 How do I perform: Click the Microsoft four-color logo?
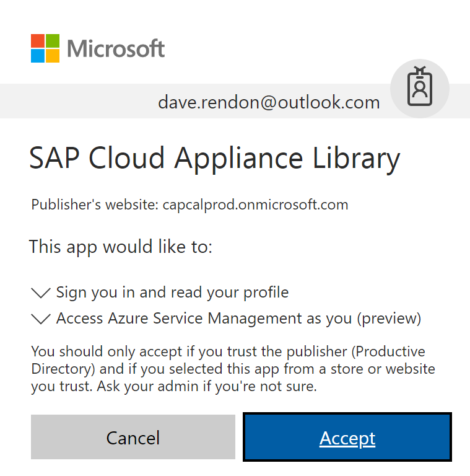coord(45,48)
